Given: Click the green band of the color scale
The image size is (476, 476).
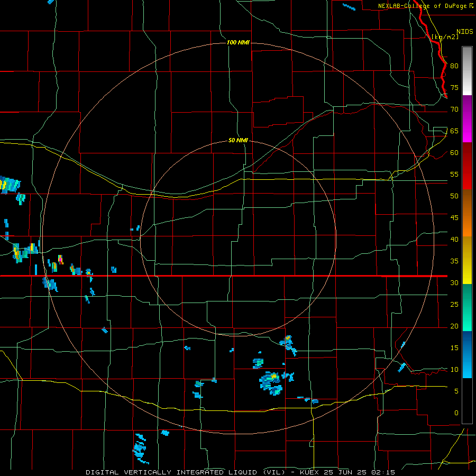Looking at the screenshot, I should tap(468, 307).
